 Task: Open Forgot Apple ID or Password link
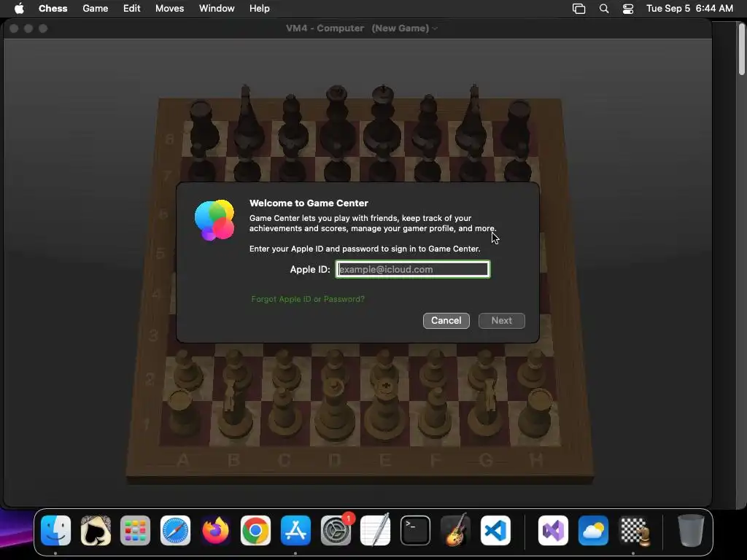tap(308, 299)
